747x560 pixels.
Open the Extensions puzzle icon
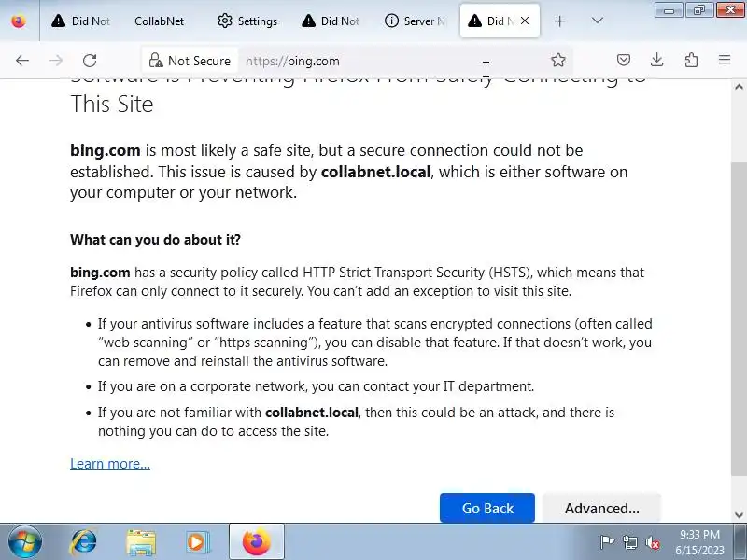[691, 61]
